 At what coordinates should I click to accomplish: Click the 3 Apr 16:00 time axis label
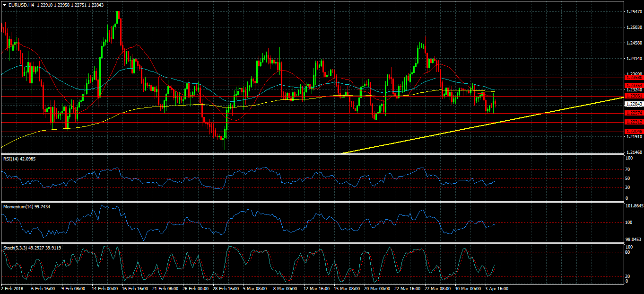point(497,288)
